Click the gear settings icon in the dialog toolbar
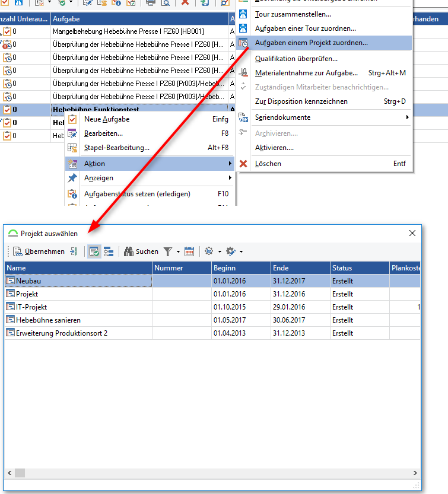The height and width of the screenshot is (494, 448). [209, 251]
